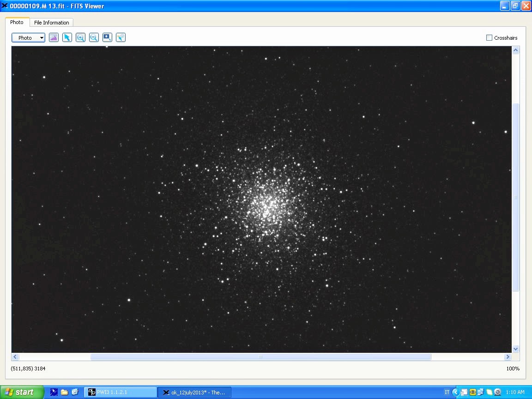Open folder icon in quick launch
The height and width of the screenshot is (399, 532).
pyautogui.click(x=65, y=392)
